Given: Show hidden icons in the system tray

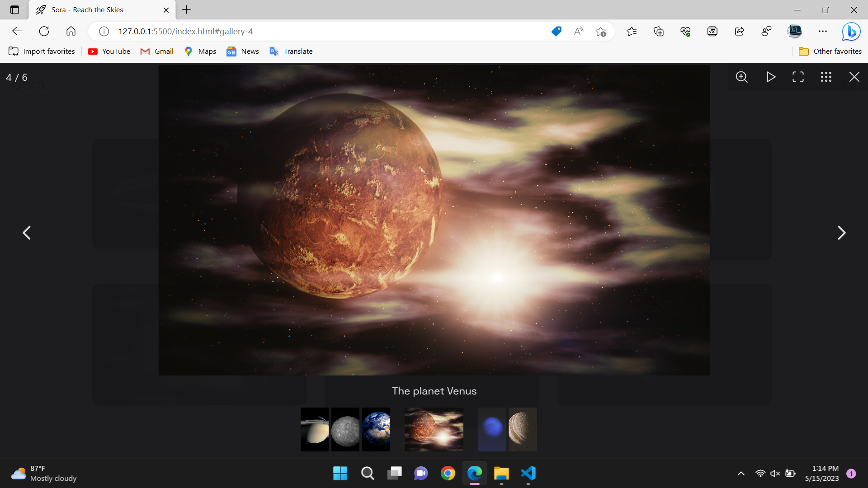Looking at the screenshot, I should [741, 474].
